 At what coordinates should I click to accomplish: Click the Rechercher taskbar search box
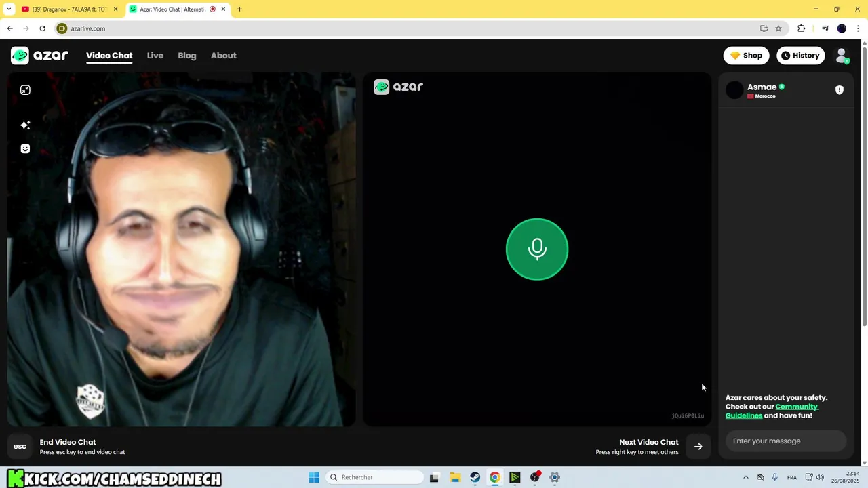375,477
